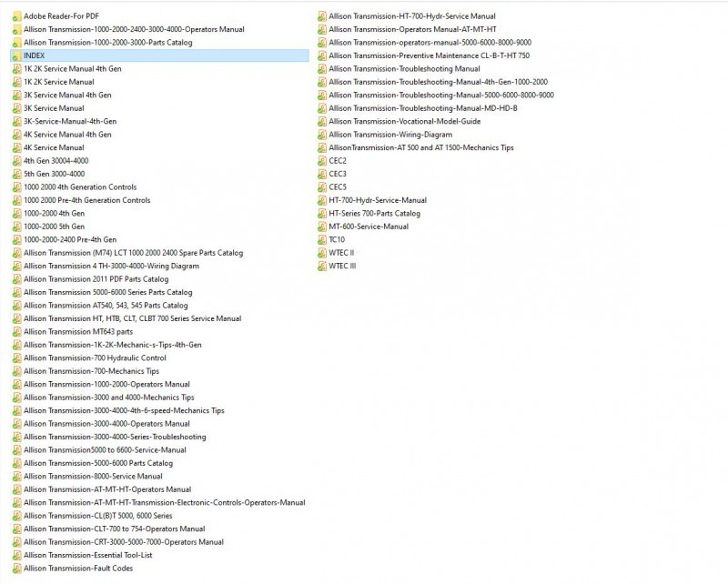Click the PDF icon beside TC10

322,239
